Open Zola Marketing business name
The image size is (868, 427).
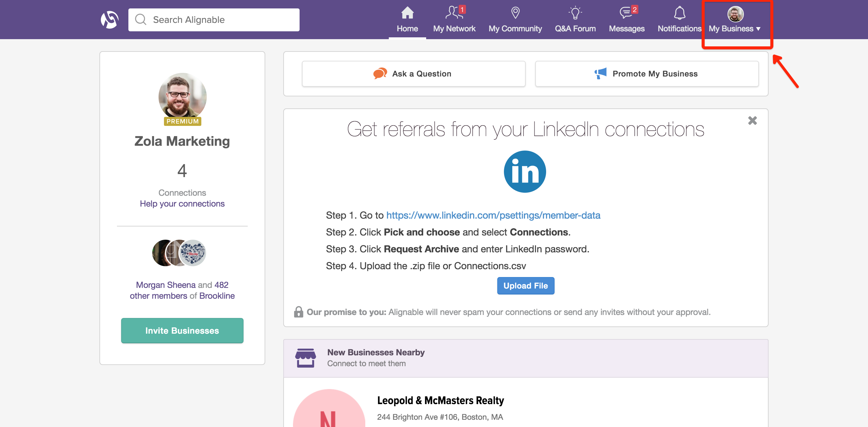pyautogui.click(x=182, y=141)
